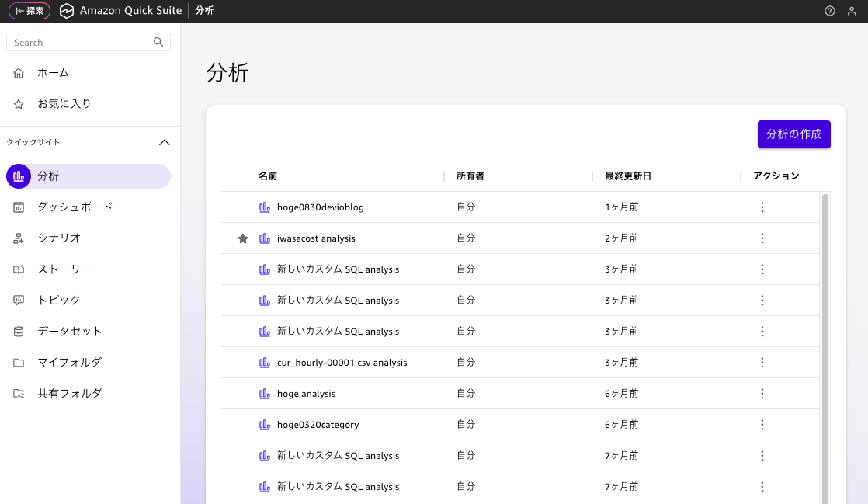868x504 pixels.
Task: Open the user account icon menu
Action: click(x=852, y=11)
